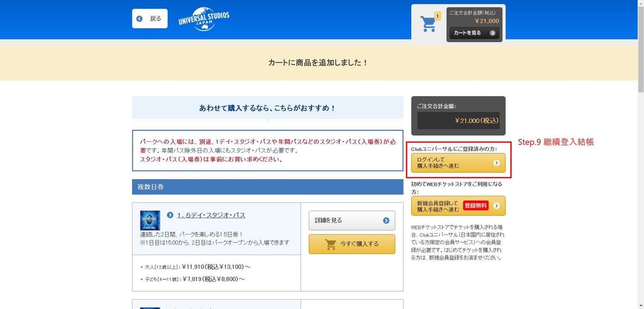Click the 大人[12歳以上] price line
This screenshot has width=644, height=309.
click(194, 267)
